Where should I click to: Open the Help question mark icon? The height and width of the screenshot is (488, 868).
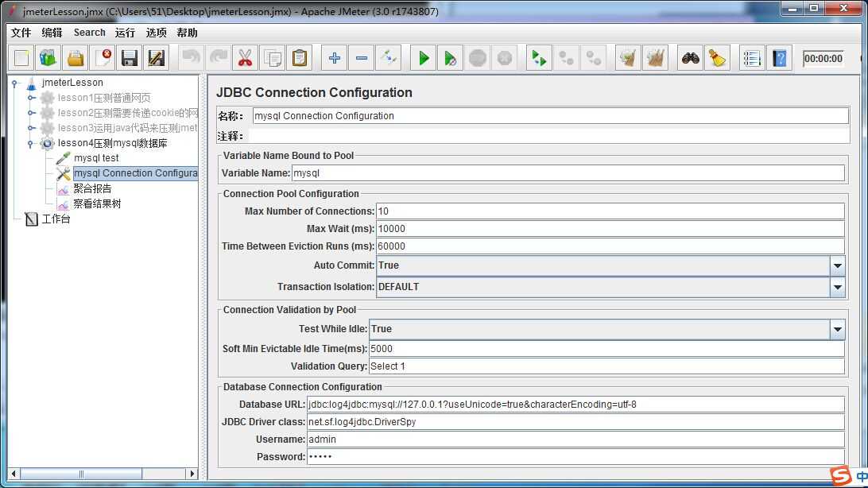click(x=780, y=58)
